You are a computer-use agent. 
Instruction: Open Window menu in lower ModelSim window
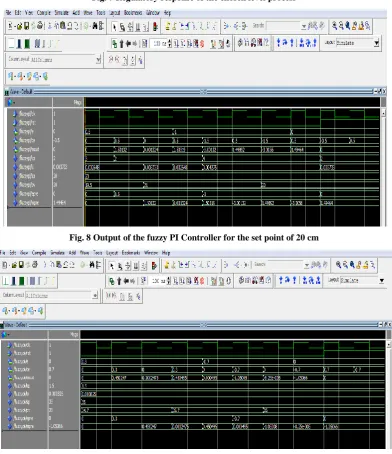point(151,253)
